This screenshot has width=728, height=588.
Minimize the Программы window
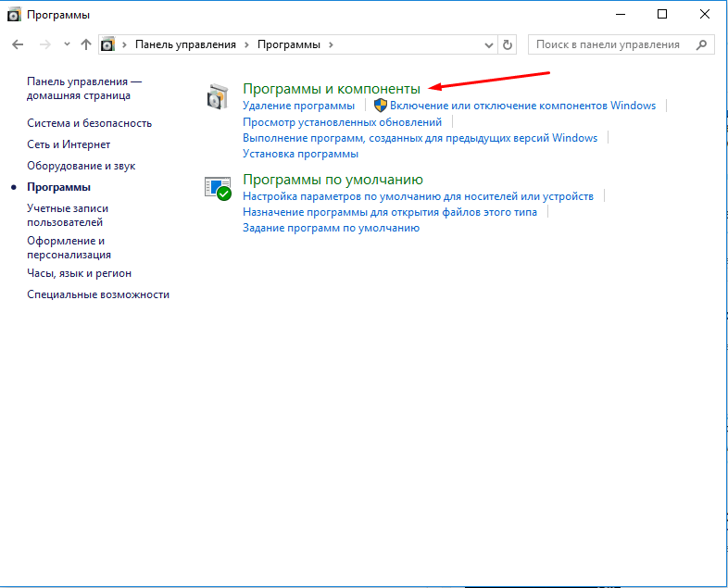click(621, 15)
